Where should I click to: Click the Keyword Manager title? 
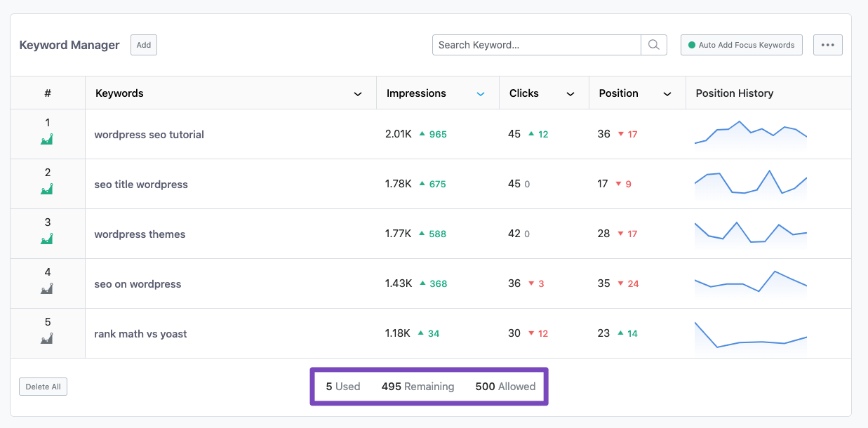(x=69, y=45)
